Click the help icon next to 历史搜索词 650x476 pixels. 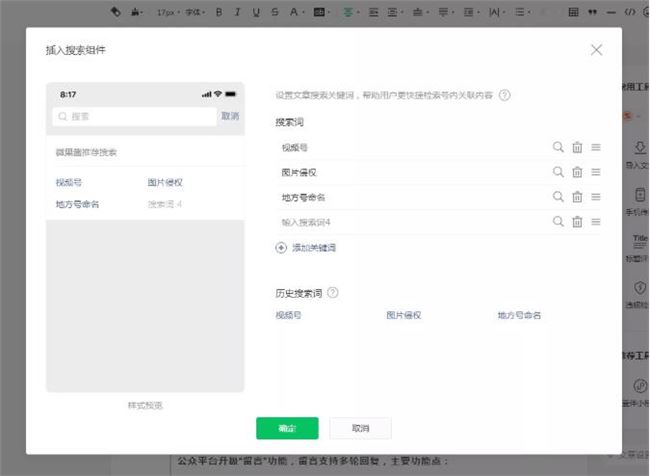click(x=332, y=293)
